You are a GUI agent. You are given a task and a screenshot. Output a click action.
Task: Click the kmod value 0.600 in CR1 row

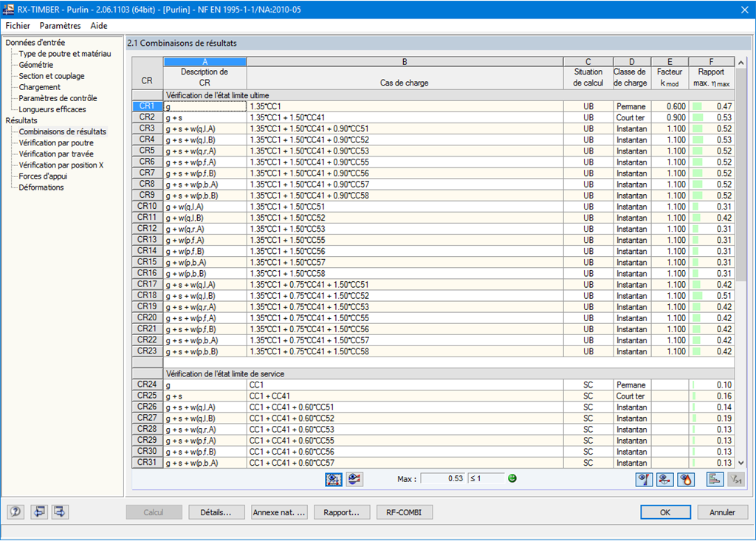point(670,106)
